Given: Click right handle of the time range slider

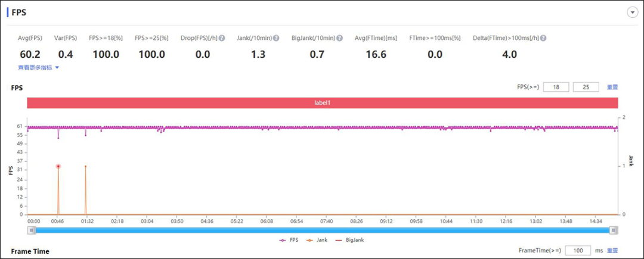Looking at the screenshot, I should point(614,230).
